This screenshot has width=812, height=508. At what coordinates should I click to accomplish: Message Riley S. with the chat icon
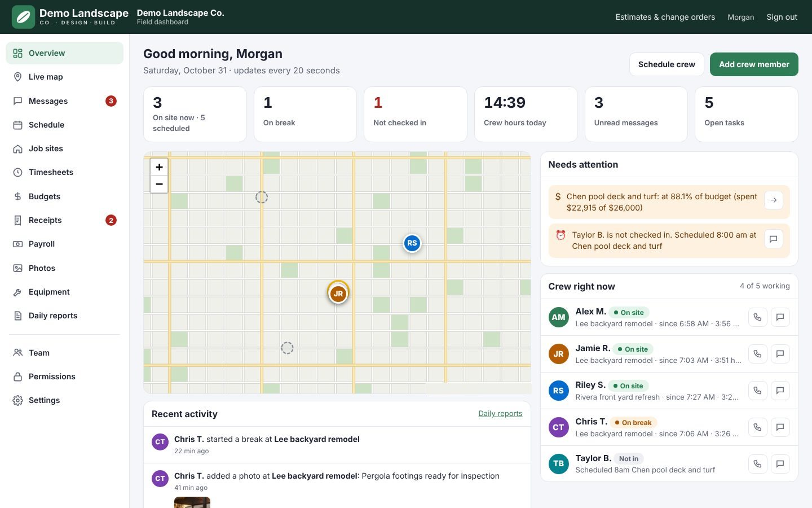point(780,391)
